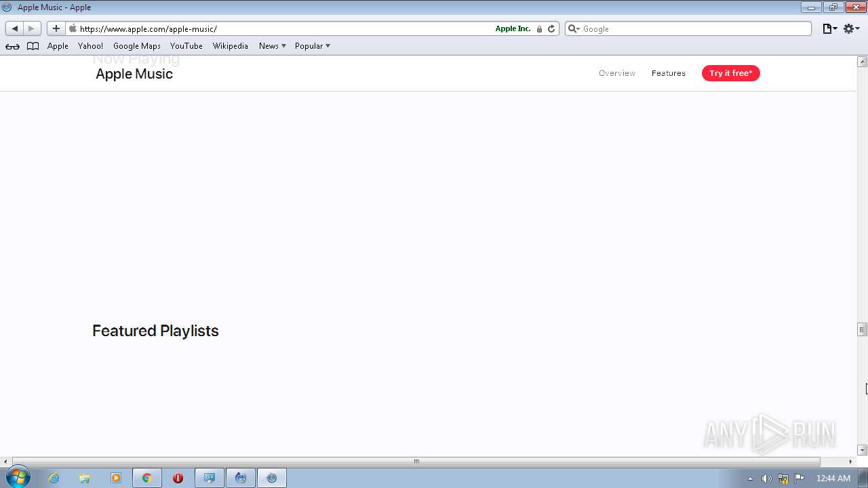Click the Featured Playlists heading

click(155, 331)
